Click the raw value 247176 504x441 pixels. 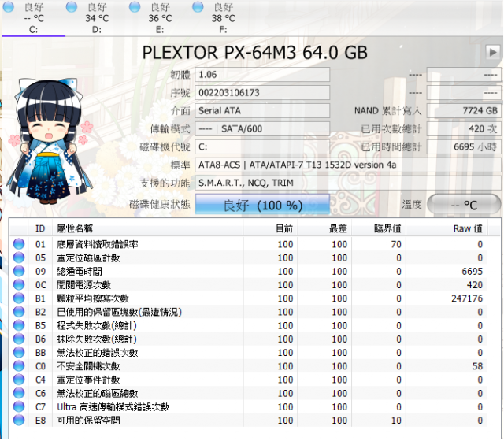[467, 298]
